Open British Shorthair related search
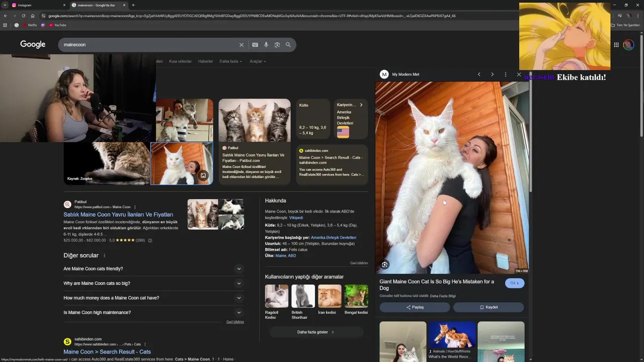Screen dimensions: 644x362 pos(303,303)
